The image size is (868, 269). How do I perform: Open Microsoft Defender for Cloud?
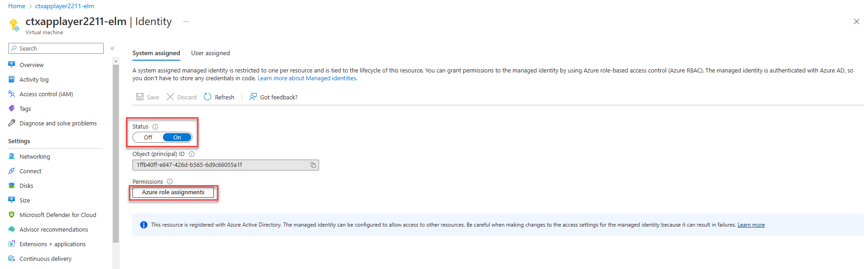(58, 215)
